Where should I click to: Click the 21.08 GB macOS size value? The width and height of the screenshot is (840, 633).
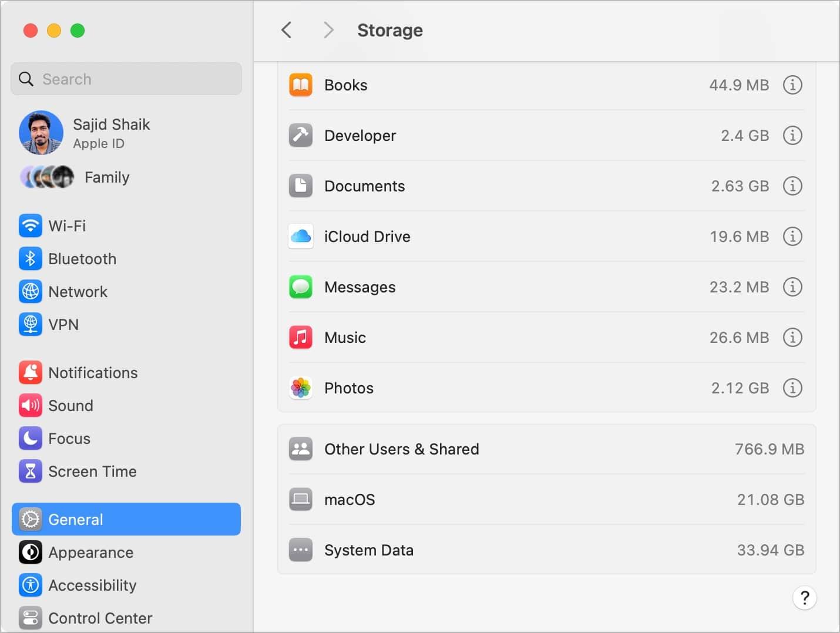(771, 500)
